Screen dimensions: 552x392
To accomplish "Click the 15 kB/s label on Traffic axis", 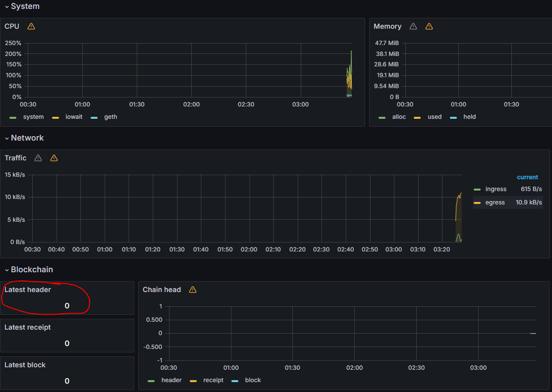I will click(15, 175).
